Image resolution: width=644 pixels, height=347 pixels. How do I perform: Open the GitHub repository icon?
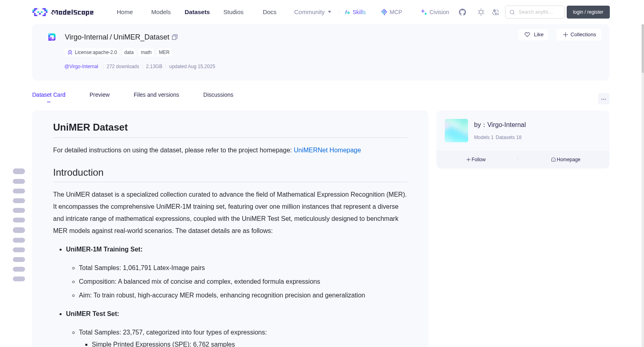tap(462, 12)
